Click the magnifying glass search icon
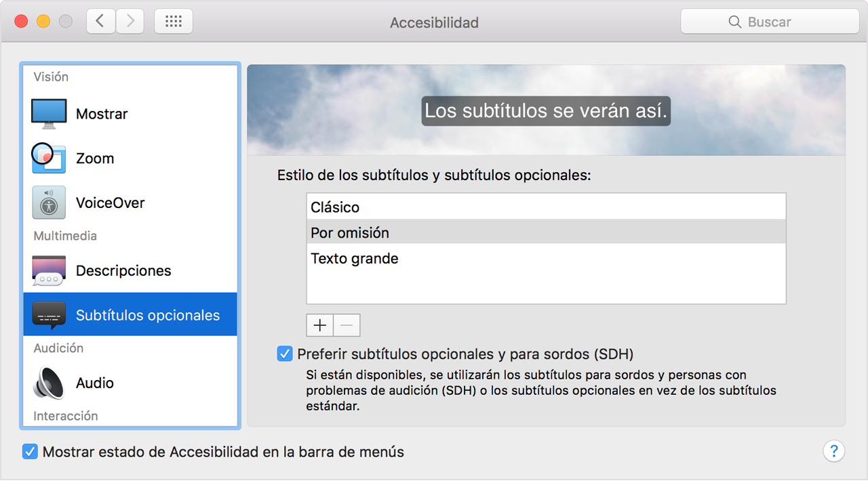This screenshot has height=481, width=868. click(734, 22)
